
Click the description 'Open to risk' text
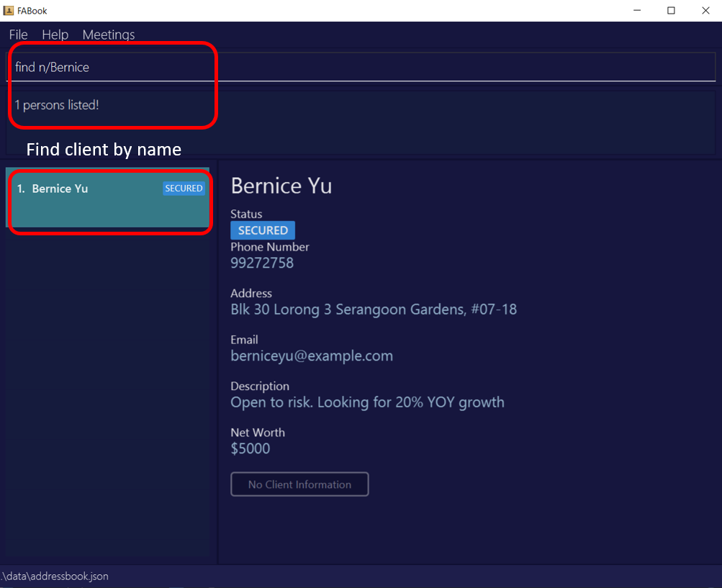[367, 402]
